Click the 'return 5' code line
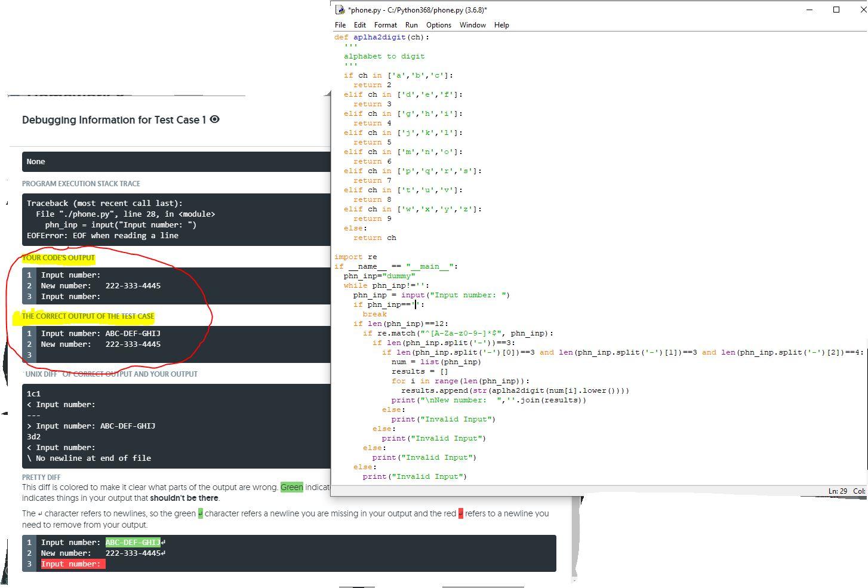Image resolution: width=868 pixels, height=588 pixels. coord(373,142)
